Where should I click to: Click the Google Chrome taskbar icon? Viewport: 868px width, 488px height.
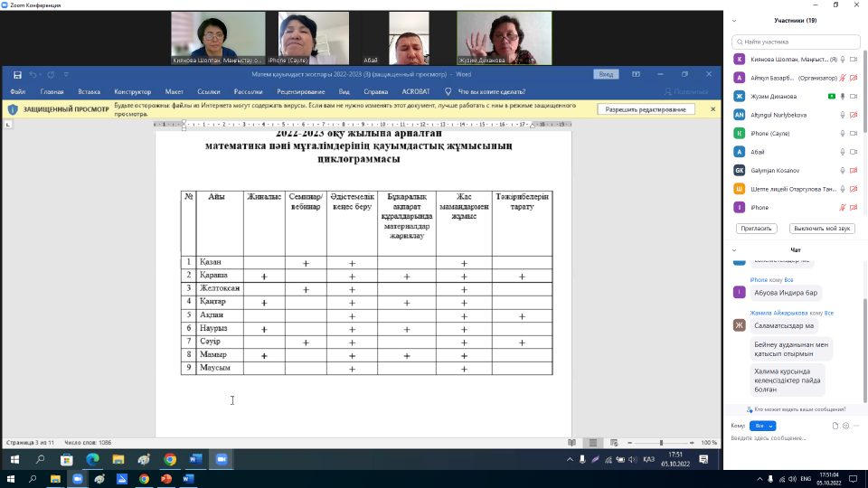click(169, 459)
